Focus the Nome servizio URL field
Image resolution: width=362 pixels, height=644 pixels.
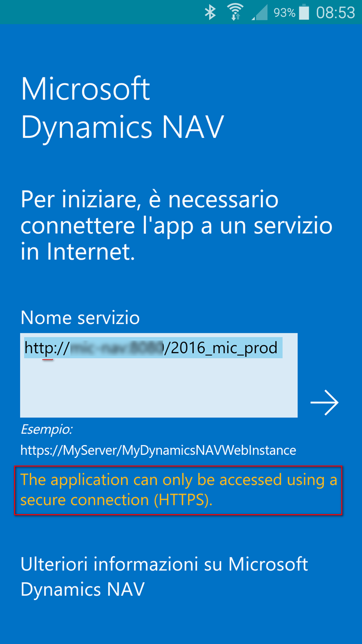tap(159, 375)
